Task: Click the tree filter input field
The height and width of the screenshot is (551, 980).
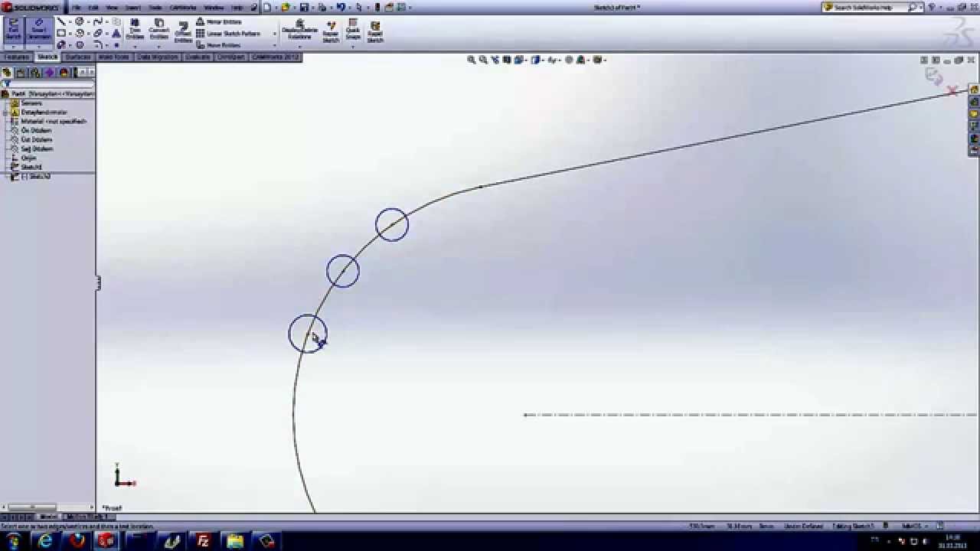Action: click(x=52, y=83)
